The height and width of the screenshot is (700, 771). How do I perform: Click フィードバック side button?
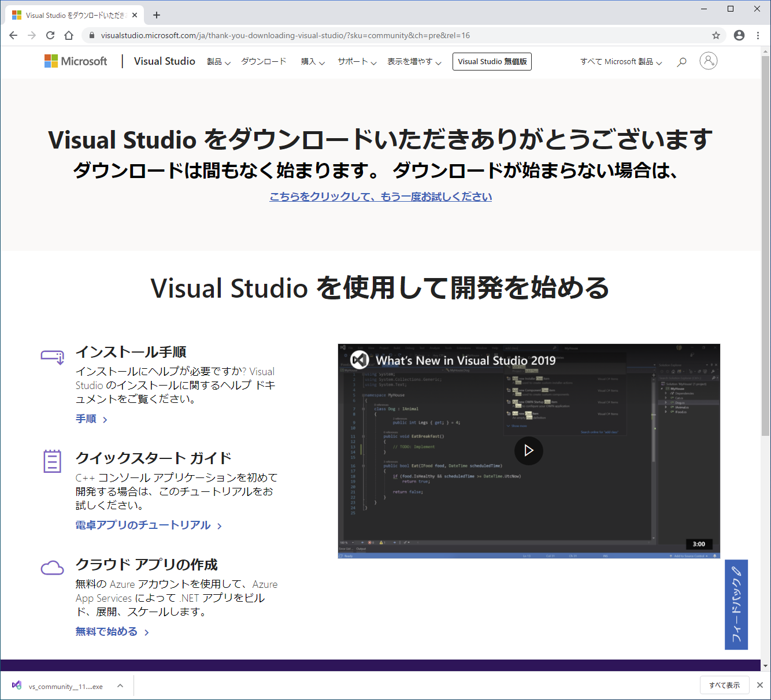(736, 605)
